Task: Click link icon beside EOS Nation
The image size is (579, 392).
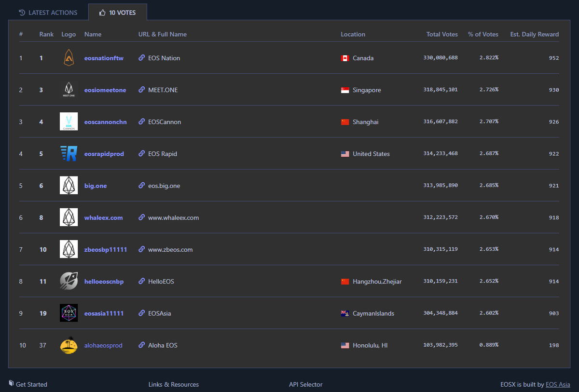Action: point(141,58)
